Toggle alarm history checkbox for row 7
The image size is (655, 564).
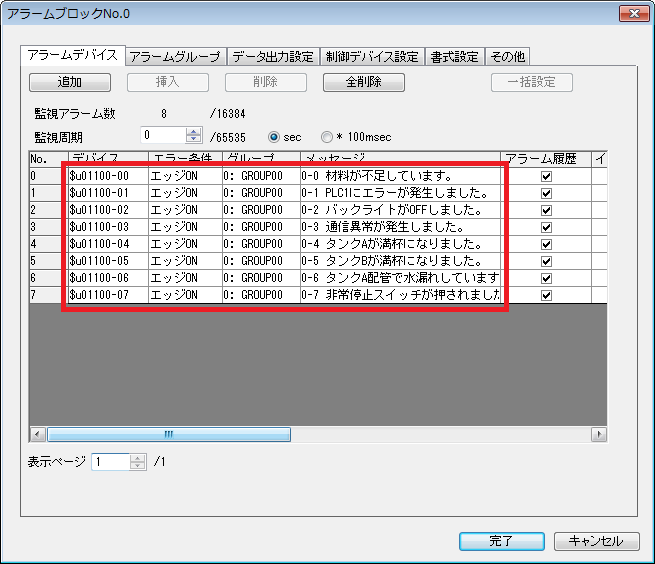(x=546, y=295)
